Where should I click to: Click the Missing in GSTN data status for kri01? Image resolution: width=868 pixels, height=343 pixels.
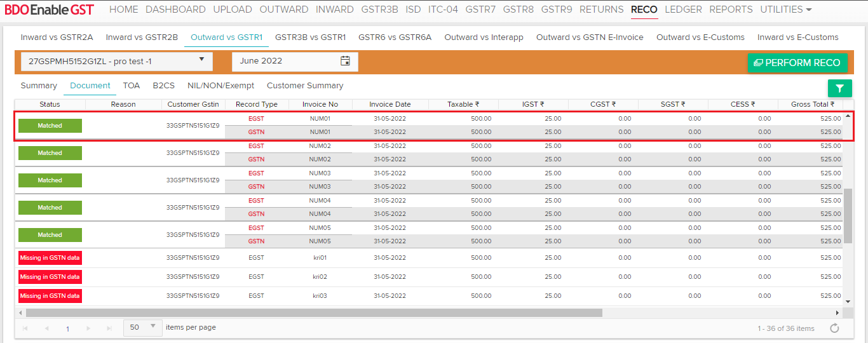click(x=50, y=258)
